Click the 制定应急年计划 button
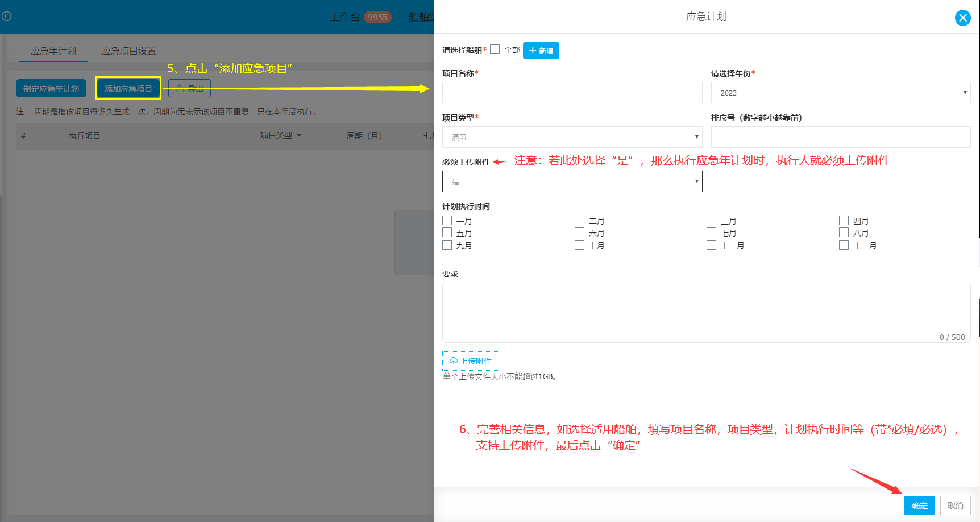 click(51, 88)
